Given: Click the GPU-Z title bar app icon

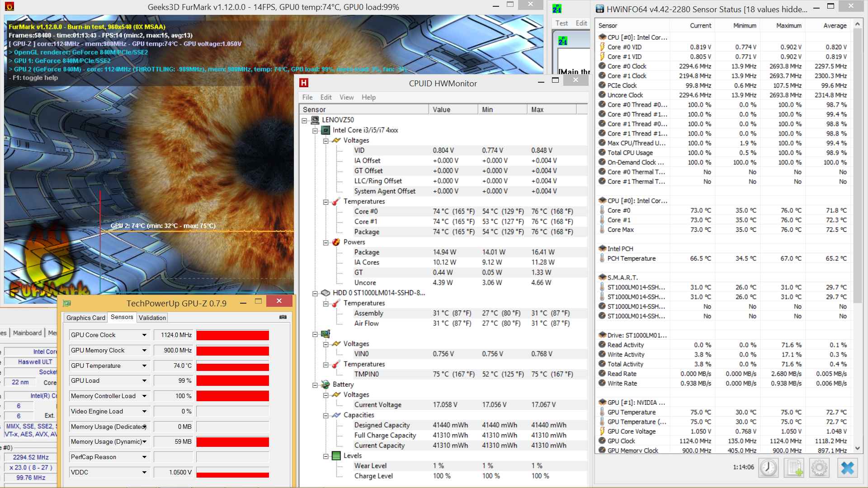Looking at the screenshot, I should pyautogui.click(x=67, y=303).
